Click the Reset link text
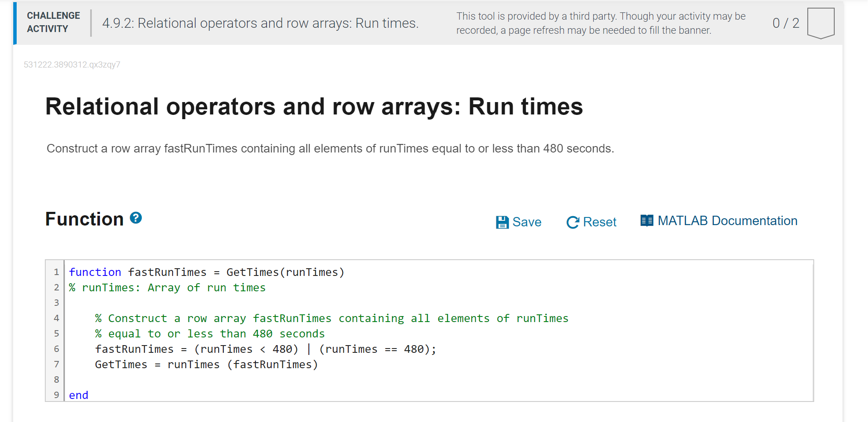Viewport: 868px width, 422px height. 600,222
